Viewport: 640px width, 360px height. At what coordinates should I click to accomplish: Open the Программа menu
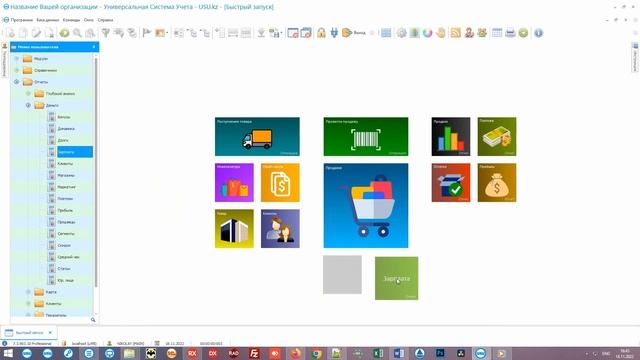(22, 20)
